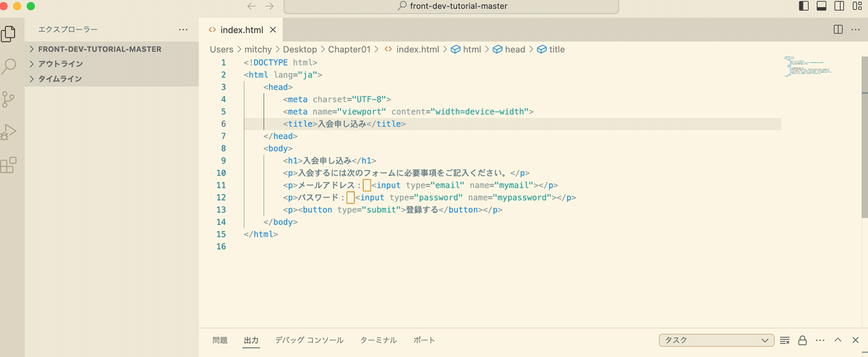Click Desktop in the breadcrumb
This screenshot has height=357, width=868.
(x=299, y=49)
